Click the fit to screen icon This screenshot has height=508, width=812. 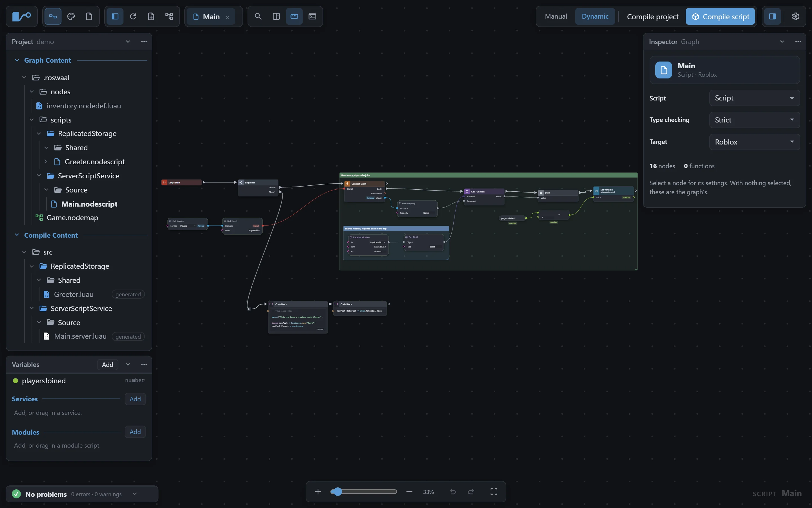click(494, 492)
